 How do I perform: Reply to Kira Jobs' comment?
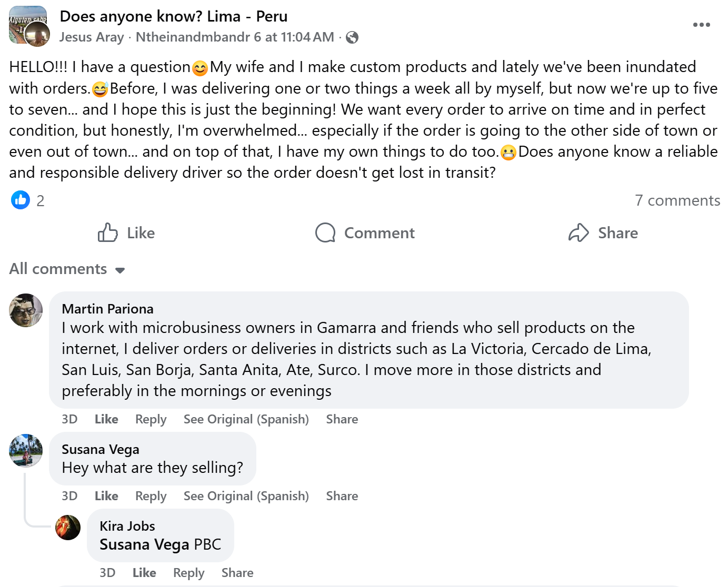pyautogui.click(x=188, y=573)
